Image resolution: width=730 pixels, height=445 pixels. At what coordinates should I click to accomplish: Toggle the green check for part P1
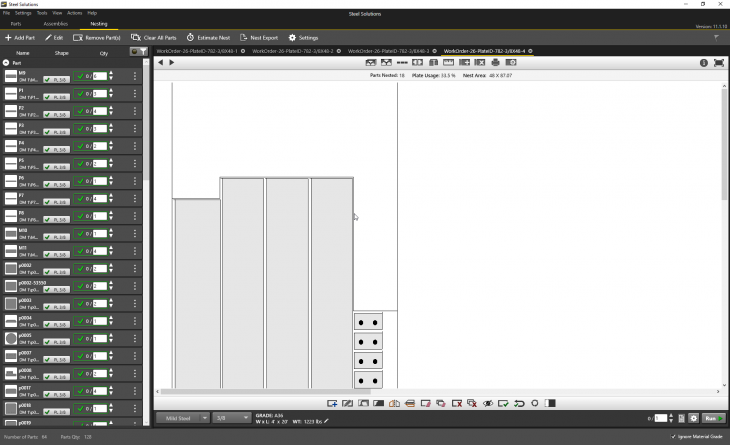[81, 94]
